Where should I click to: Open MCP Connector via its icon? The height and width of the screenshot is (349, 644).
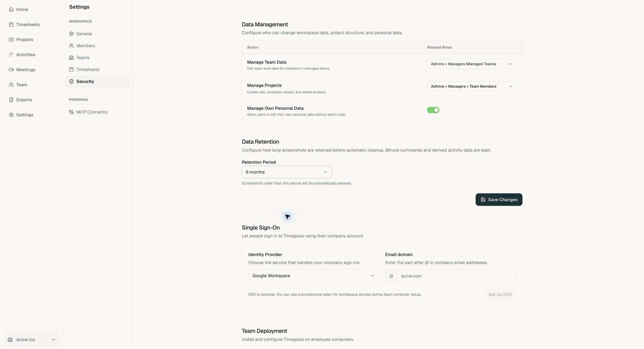click(x=71, y=112)
